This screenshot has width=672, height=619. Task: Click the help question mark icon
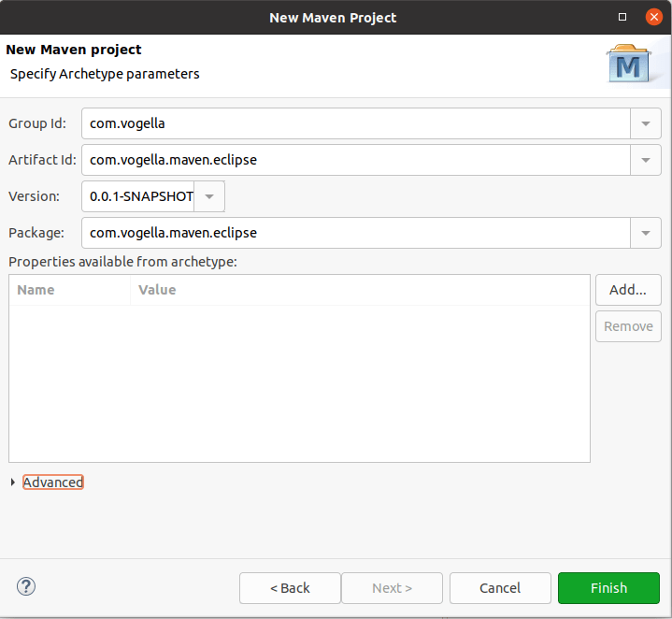point(26,587)
